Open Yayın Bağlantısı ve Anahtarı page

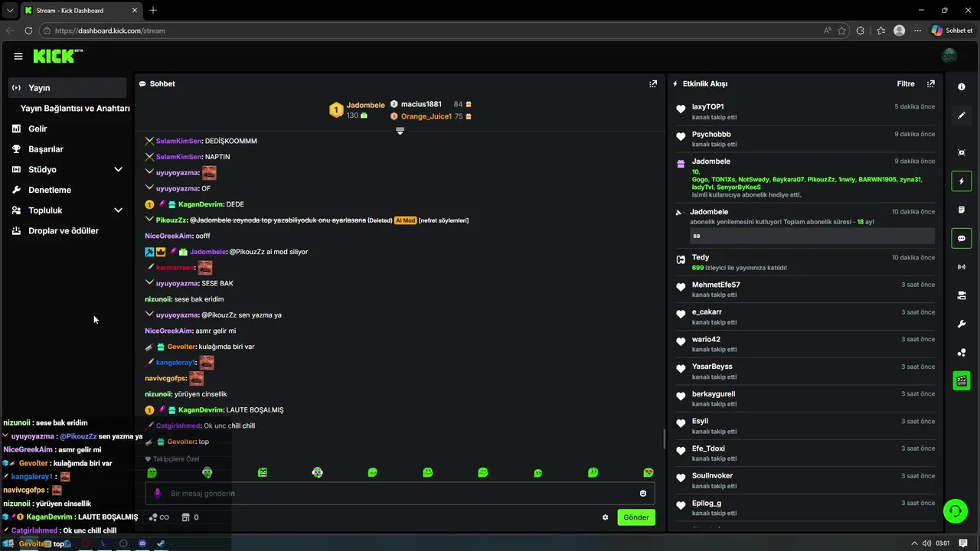[75, 108]
